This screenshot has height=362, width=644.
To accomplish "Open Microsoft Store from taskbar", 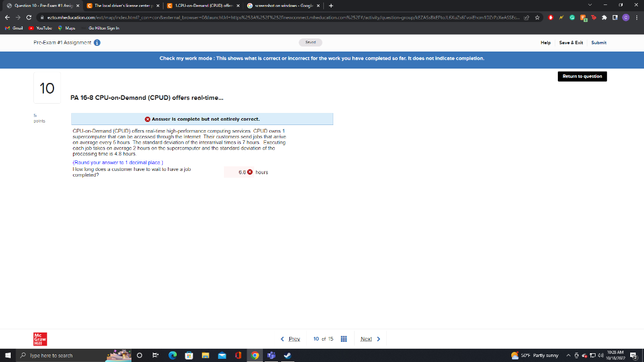I will [189, 356].
